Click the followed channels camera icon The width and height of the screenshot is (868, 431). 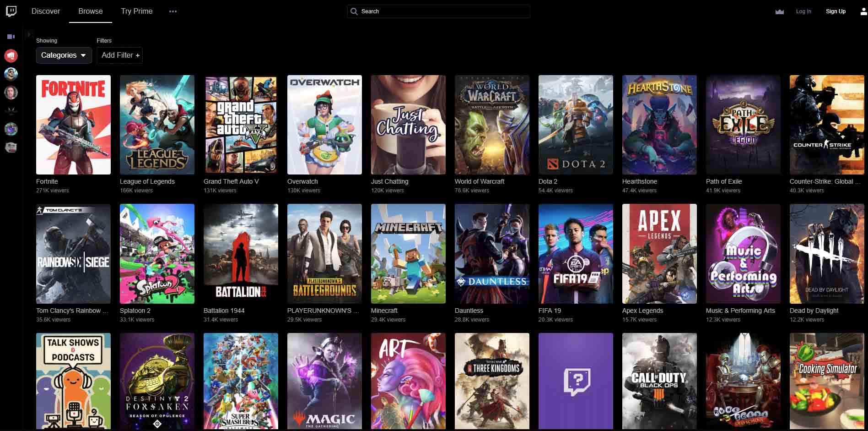(11, 37)
